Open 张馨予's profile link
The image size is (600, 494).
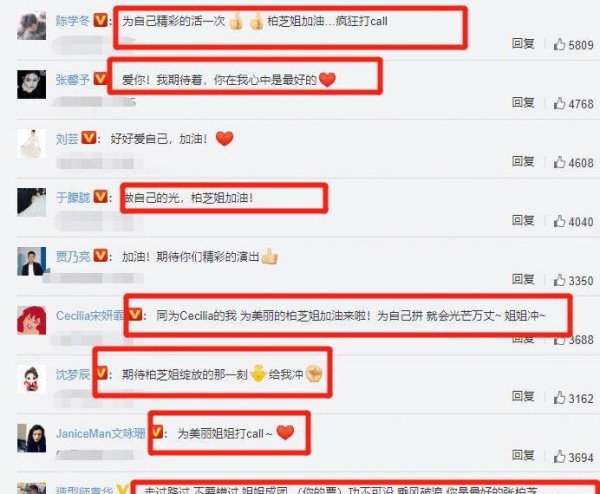(73, 80)
